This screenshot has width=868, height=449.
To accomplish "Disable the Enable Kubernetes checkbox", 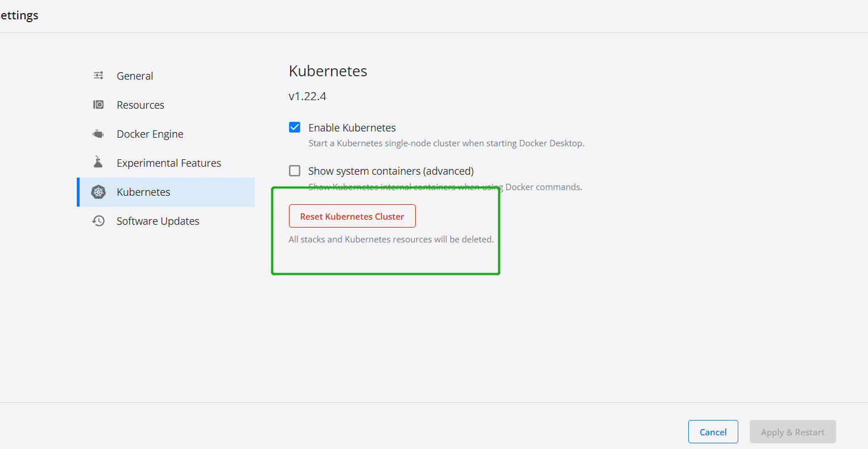I will 295,127.
